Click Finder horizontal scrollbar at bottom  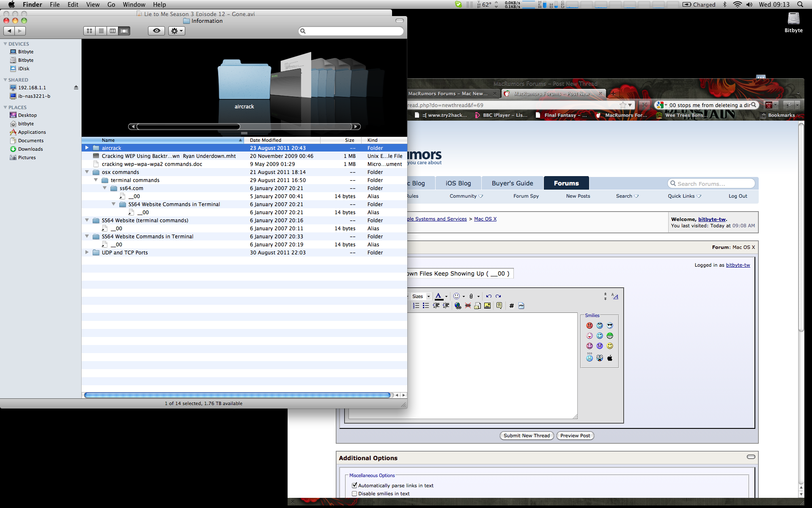click(x=237, y=395)
